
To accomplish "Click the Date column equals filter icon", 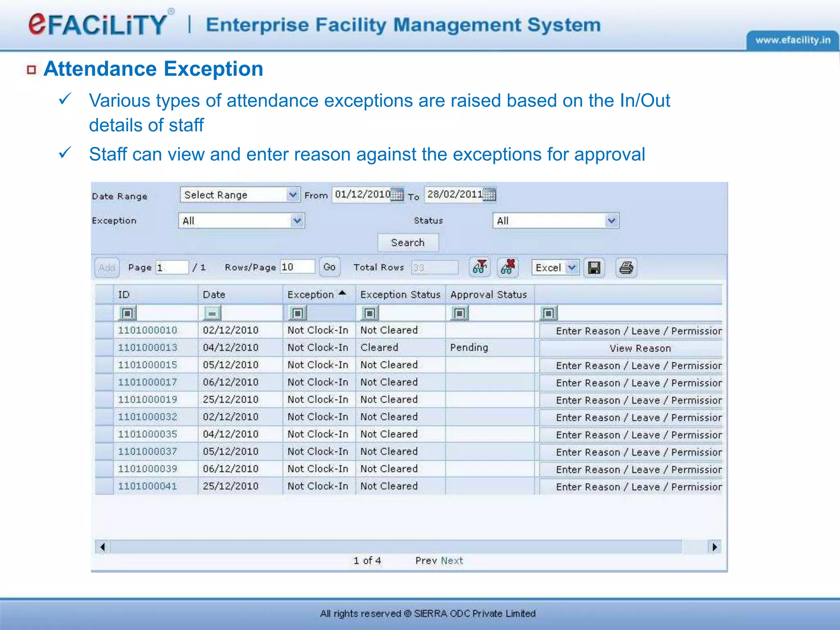I will [x=212, y=314].
